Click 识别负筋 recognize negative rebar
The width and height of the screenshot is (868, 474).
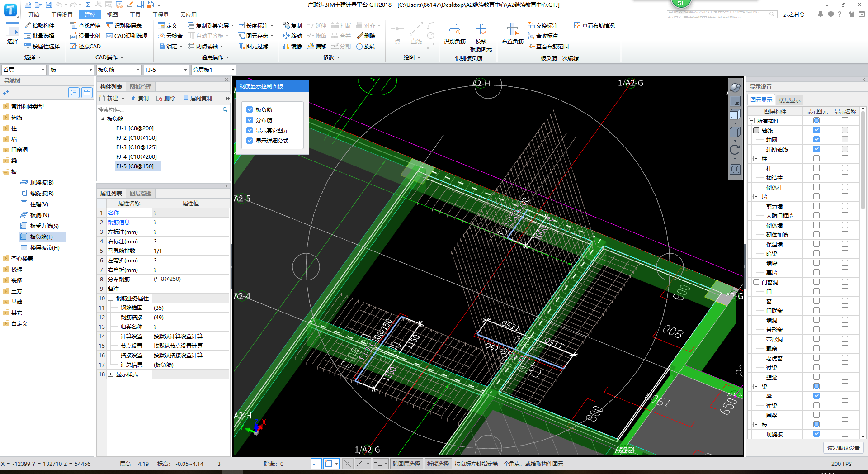tap(454, 33)
